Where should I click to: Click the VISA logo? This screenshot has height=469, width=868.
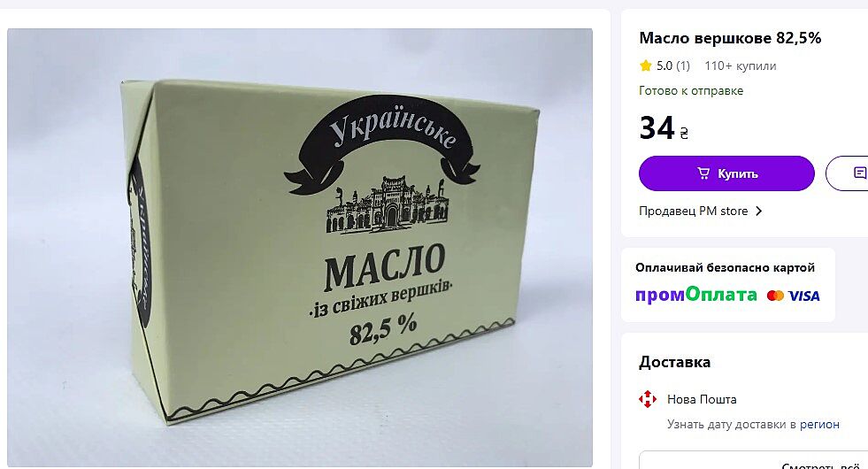803,296
